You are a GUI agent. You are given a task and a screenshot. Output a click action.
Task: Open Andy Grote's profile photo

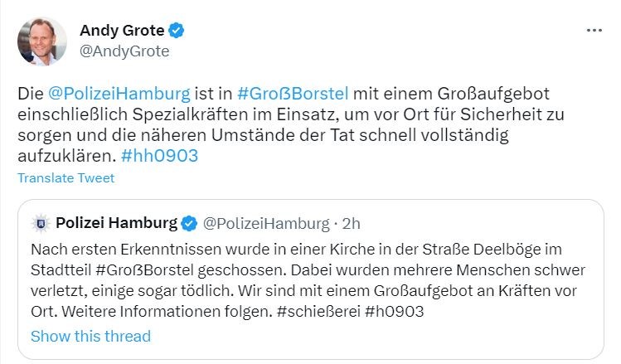tap(42, 41)
